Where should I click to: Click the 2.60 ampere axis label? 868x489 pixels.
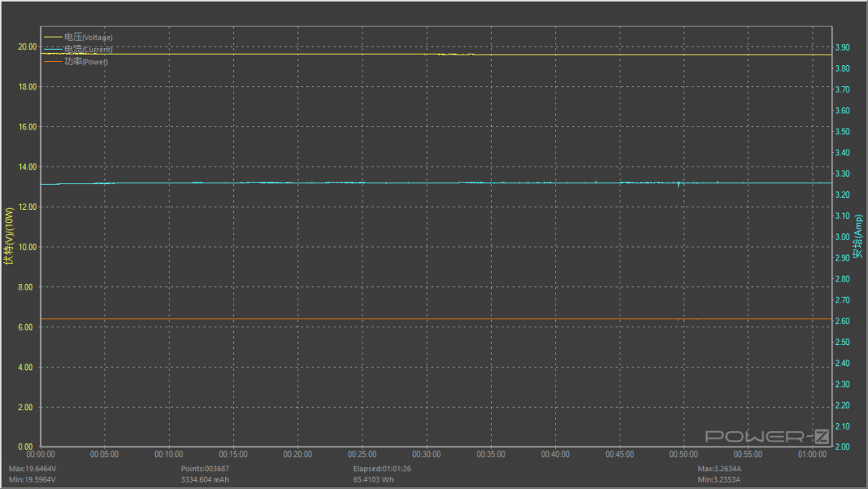[x=842, y=321]
